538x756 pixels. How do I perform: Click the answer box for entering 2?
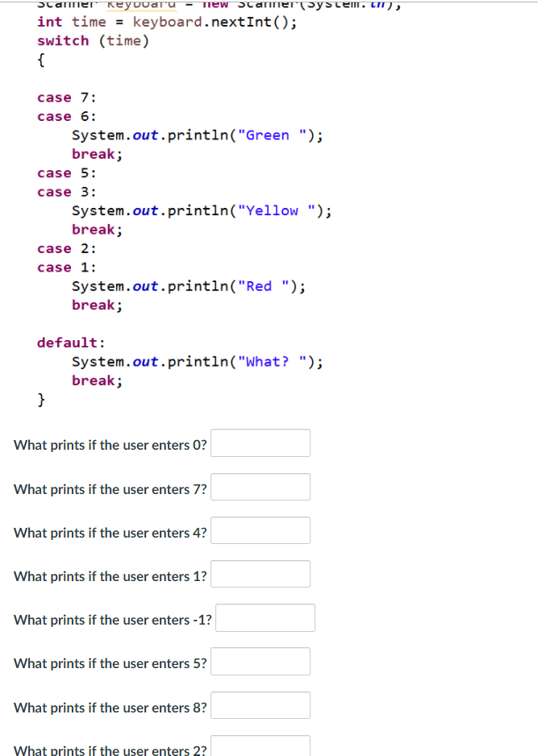[260, 746]
